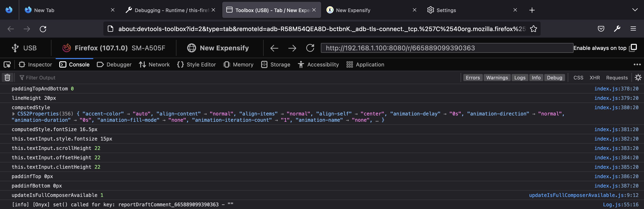Viewport: 644px width, 209px height.
Task: Toggle the Errors log filter
Action: coord(472,77)
